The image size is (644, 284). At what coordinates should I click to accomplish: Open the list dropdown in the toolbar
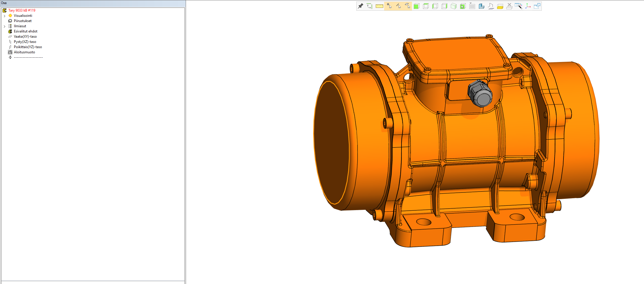[x=472, y=6]
